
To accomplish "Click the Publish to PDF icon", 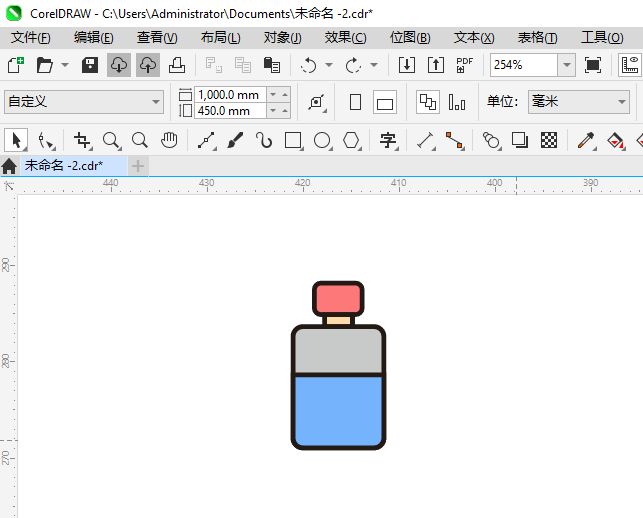I will pyautogui.click(x=464, y=65).
